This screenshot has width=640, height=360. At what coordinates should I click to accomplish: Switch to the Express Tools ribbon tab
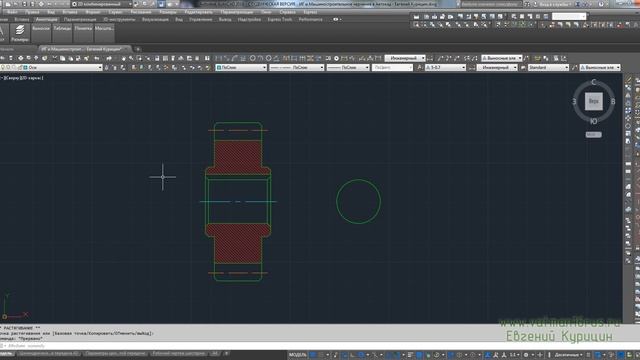click(x=280, y=19)
